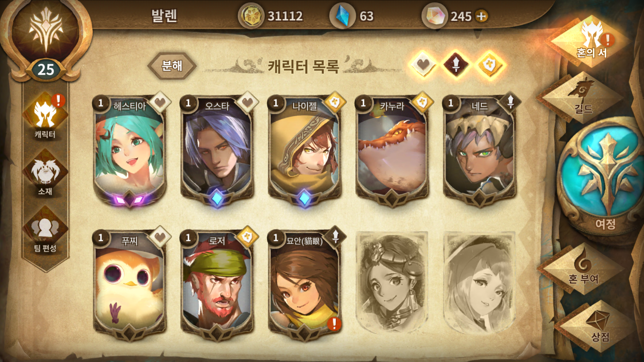Open the 묘안 character card with alert
Screen dimensions: 644x362
point(304,284)
